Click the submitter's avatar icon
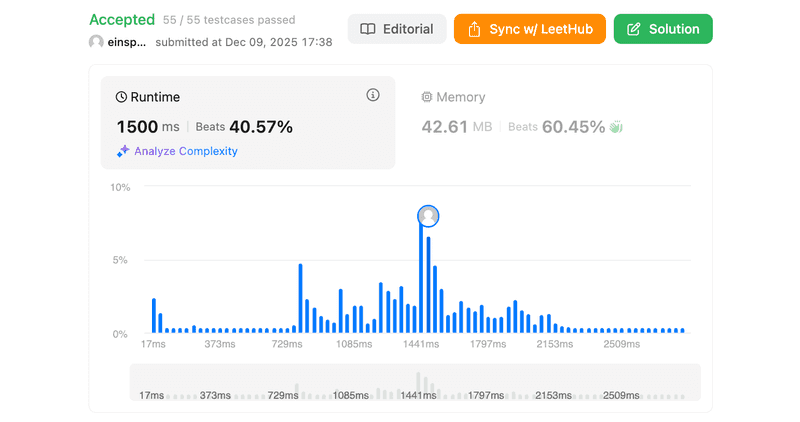The width and height of the screenshot is (800, 422). click(96, 42)
